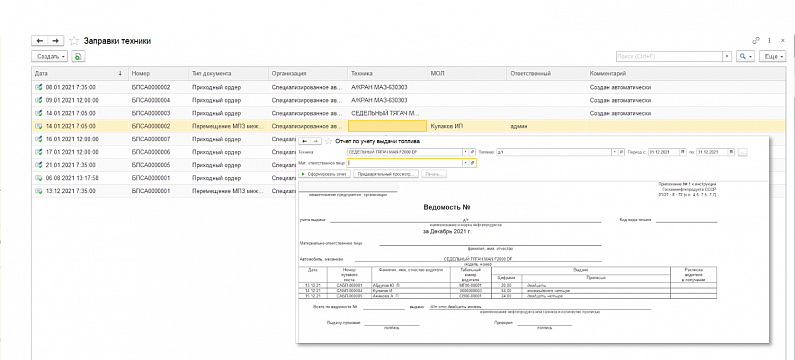Copy link to this list icon

coord(756,41)
